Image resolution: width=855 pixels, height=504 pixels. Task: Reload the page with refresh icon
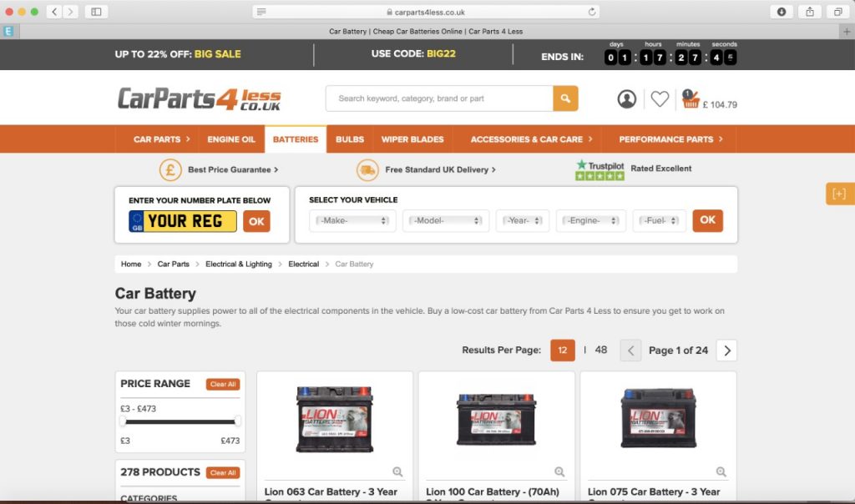tap(592, 12)
